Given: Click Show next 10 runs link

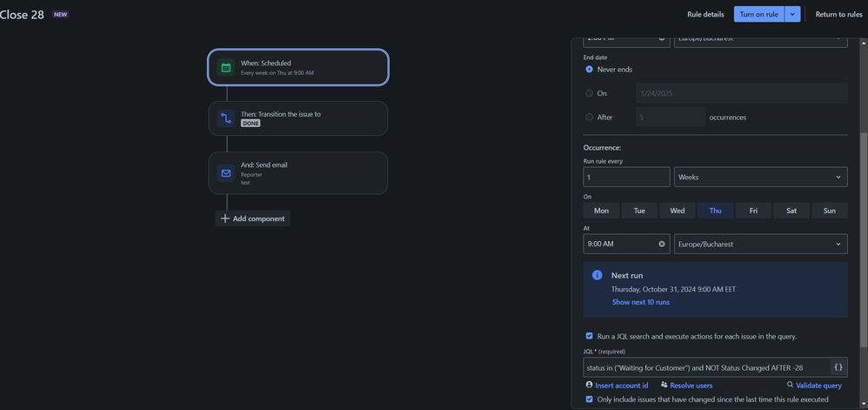Looking at the screenshot, I should pyautogui.click(x=640, y=302).
